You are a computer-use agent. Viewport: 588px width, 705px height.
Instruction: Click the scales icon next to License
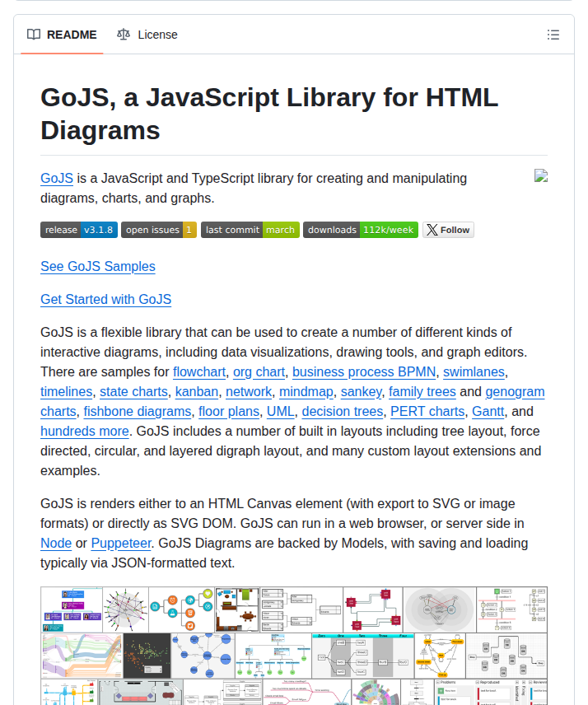[x=124, y=35]
